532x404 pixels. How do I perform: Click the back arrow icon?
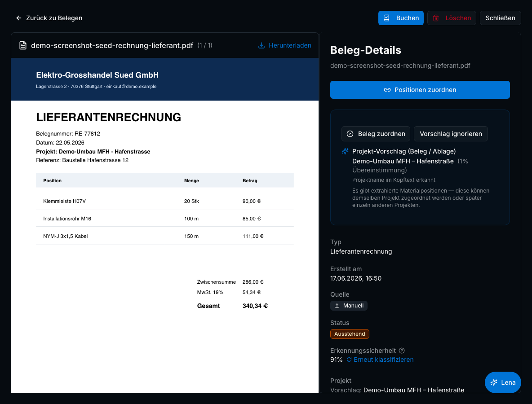coord(19,18)
